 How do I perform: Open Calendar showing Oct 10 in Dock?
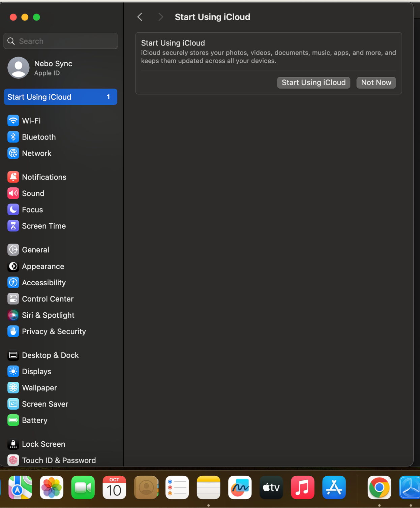tap(114, 487)
